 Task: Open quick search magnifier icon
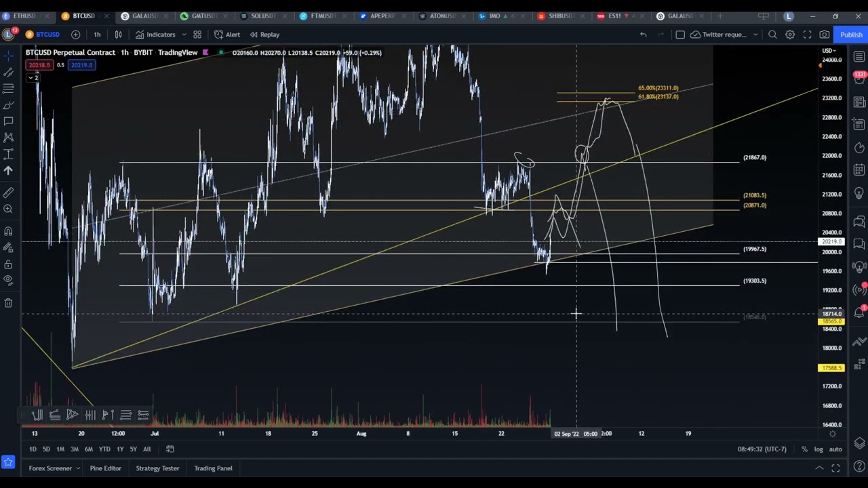pos(772,35)
